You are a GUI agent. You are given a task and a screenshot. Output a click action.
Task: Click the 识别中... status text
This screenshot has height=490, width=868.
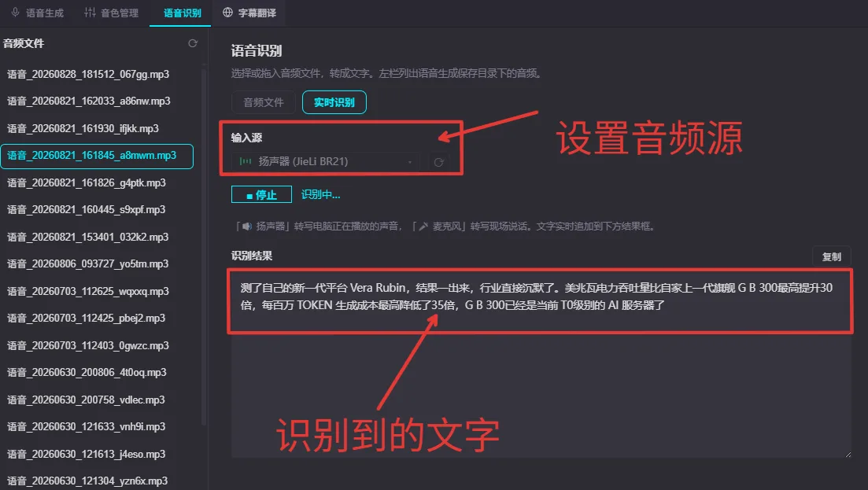(320, 195)
